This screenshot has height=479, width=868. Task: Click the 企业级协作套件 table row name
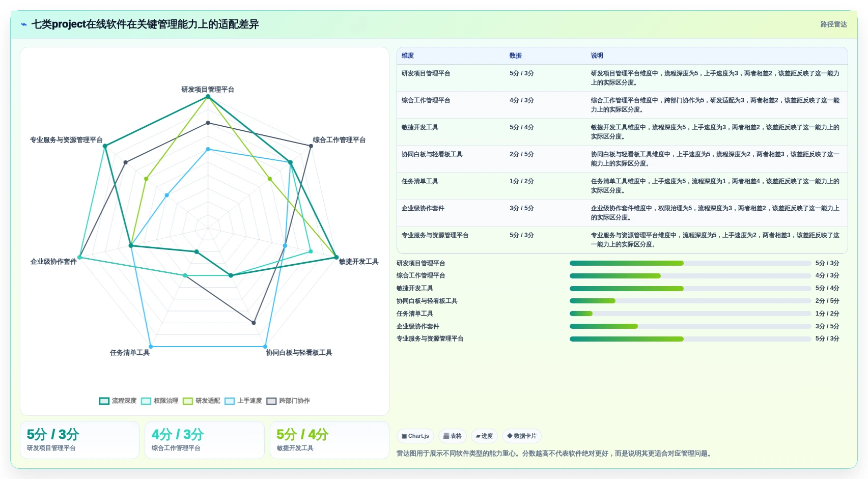click(x=423, y=208)
